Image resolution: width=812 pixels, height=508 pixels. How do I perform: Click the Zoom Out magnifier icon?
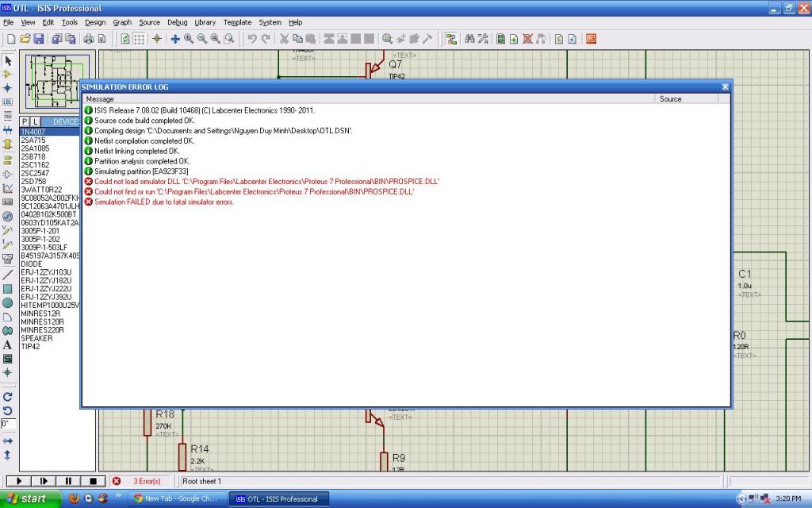point(202,39)
